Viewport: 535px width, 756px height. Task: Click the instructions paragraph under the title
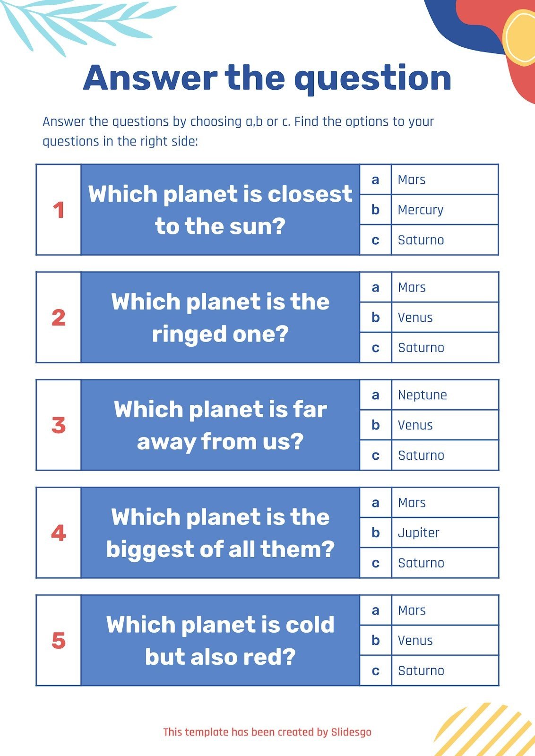point(238,131)
